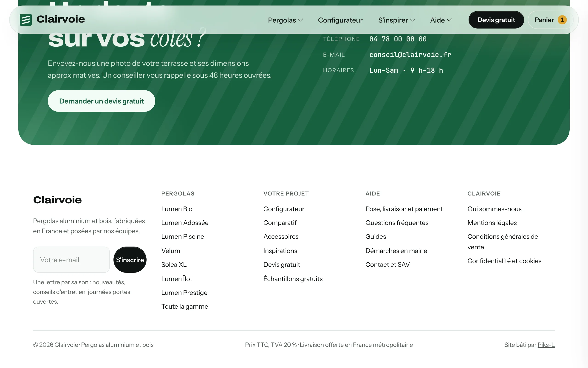Open Échantillons gratuits footer link

293,279
